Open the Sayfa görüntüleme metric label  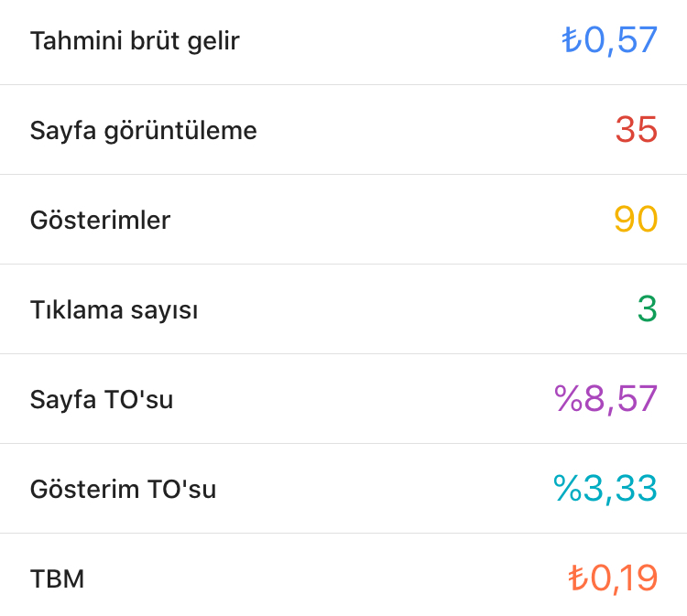pyautogui.click(x=143, y=131)
